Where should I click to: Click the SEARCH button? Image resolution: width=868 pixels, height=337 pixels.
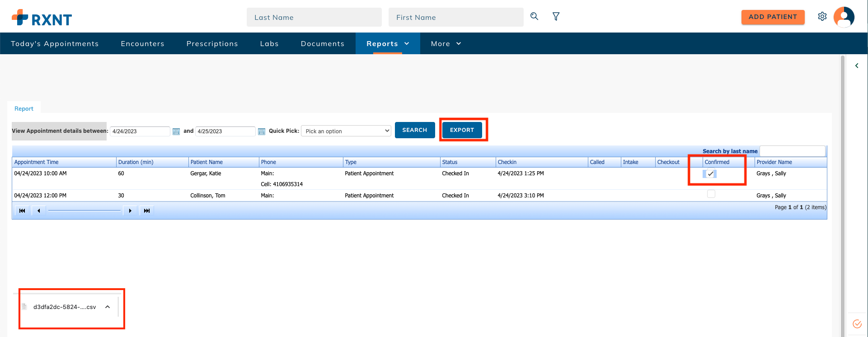415,130
